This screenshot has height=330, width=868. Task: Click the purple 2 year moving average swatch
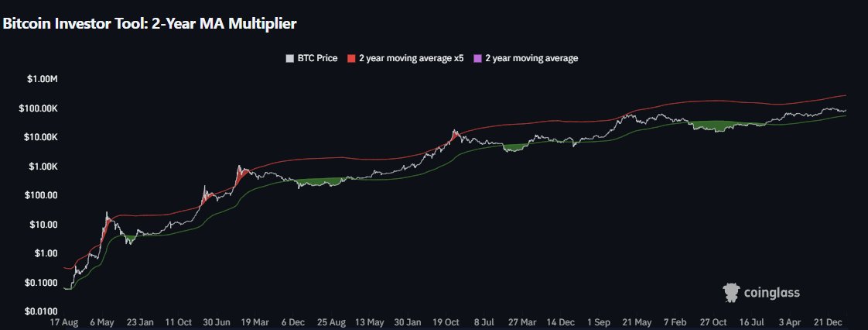477,58
